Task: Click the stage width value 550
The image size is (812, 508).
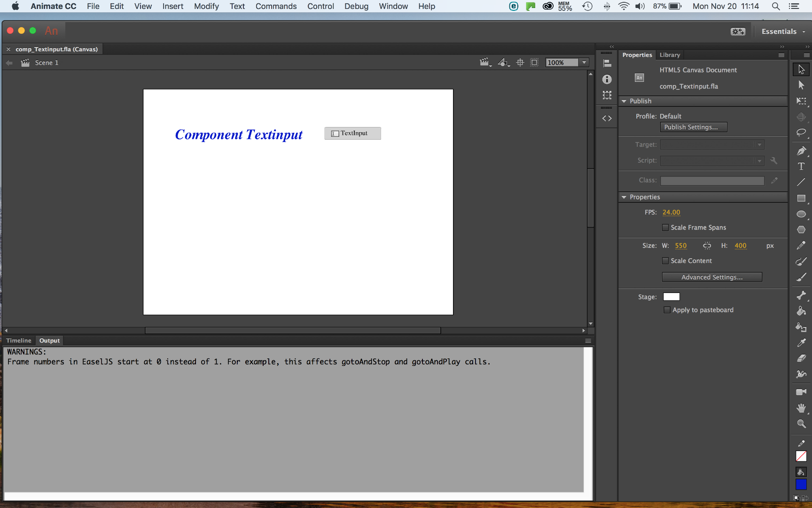Action: pos(680,246)
